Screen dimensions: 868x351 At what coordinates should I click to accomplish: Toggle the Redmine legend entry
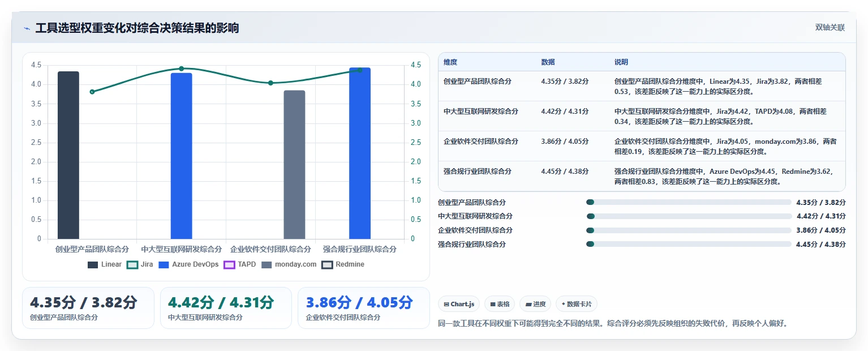click(343, 264)
